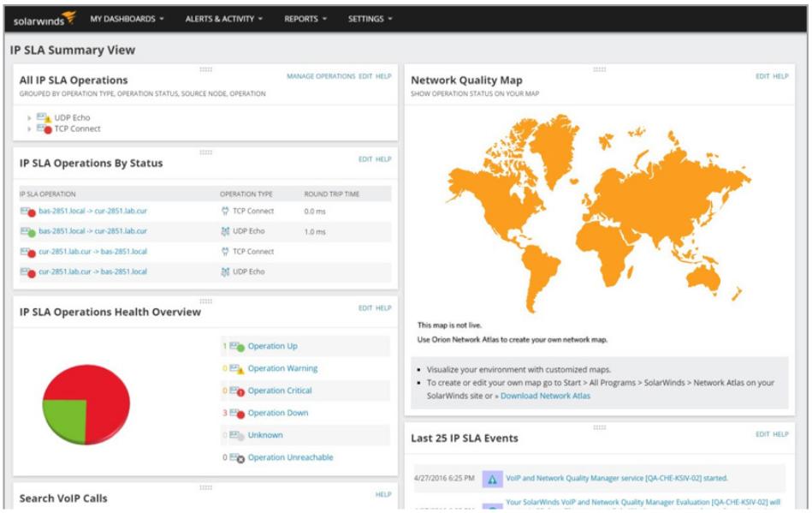The width and height of the screenshot is (812, 513).
Task: Open the Reports menu
Action: pos(305,19)
